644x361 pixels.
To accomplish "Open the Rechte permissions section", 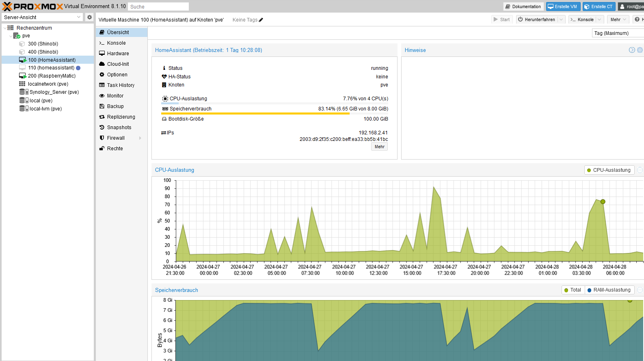I will pyautogui.click(x=122, y=149).
